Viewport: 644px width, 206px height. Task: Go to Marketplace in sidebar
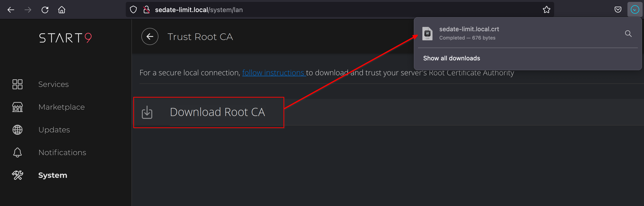(61, 107)
